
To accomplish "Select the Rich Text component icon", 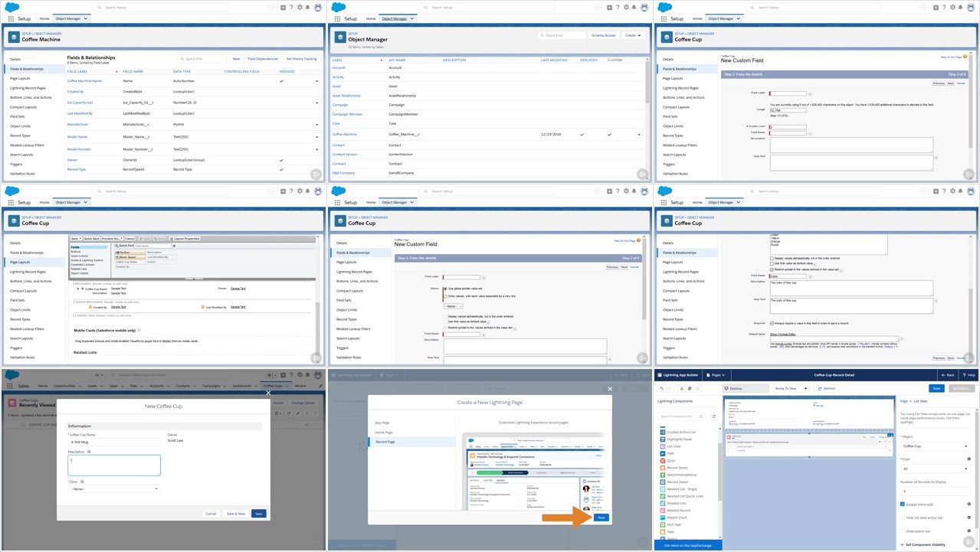I will tap(662, 524).
